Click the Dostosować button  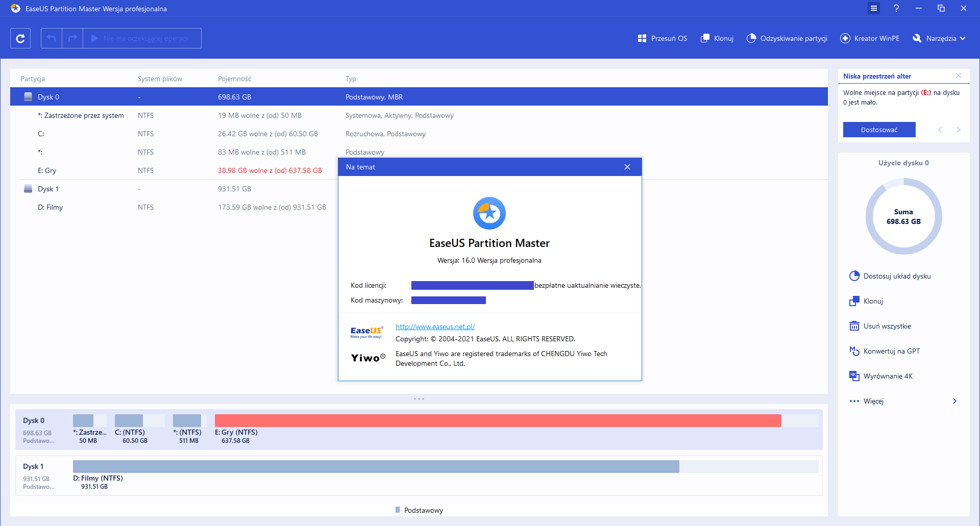pyautogui.click(x=879, y=130)
